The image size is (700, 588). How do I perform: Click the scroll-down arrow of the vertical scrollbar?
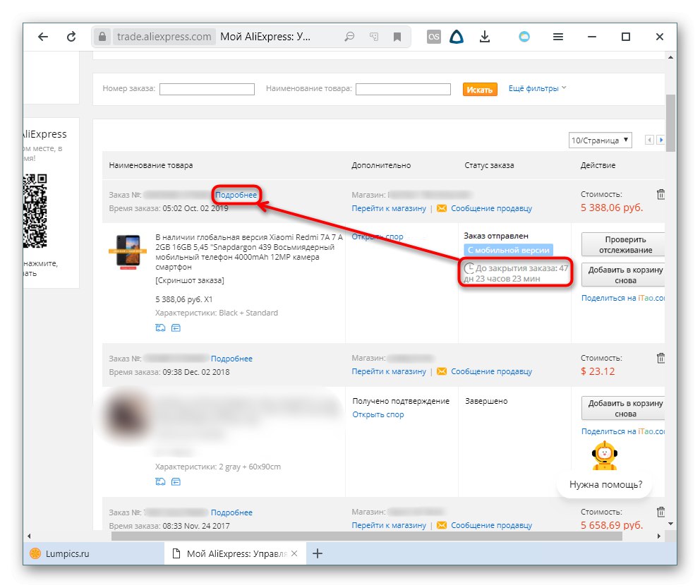click(670, 524)
